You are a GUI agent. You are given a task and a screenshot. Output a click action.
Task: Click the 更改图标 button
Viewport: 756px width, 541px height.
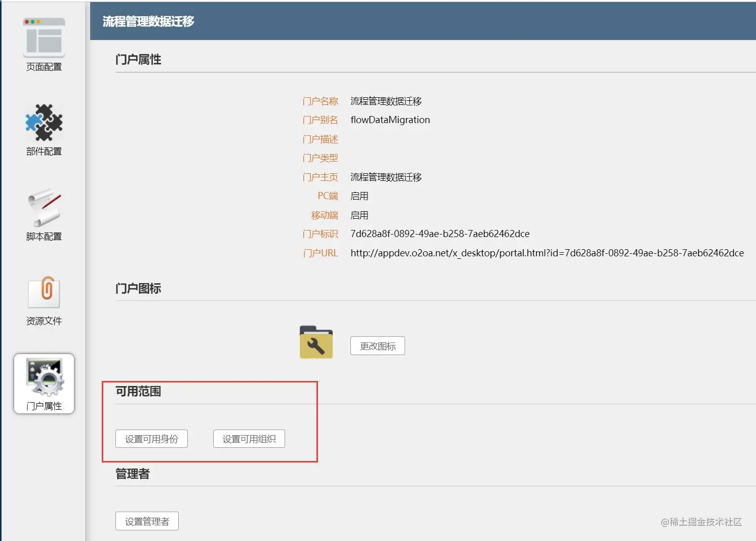(x=378, y=346)
